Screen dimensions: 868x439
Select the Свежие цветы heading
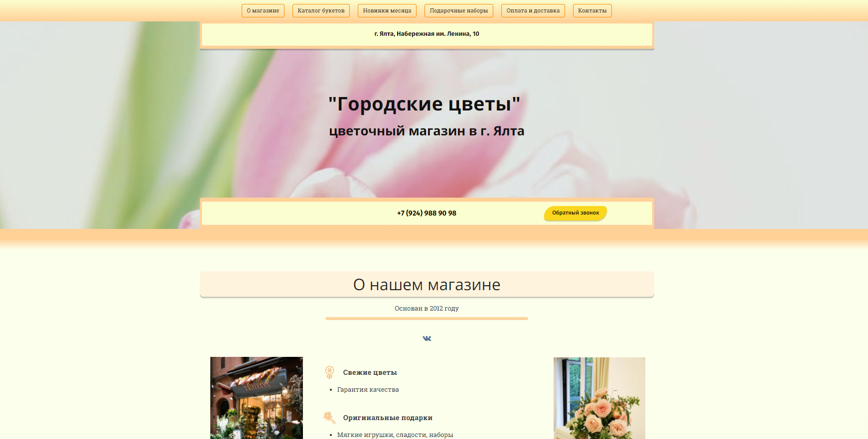(x=370, y=372)
